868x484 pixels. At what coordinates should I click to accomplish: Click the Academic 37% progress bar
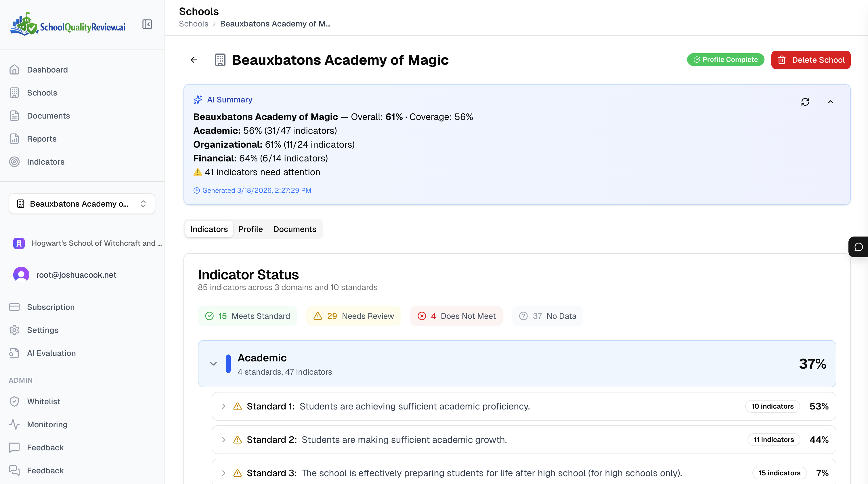[228, 364]
